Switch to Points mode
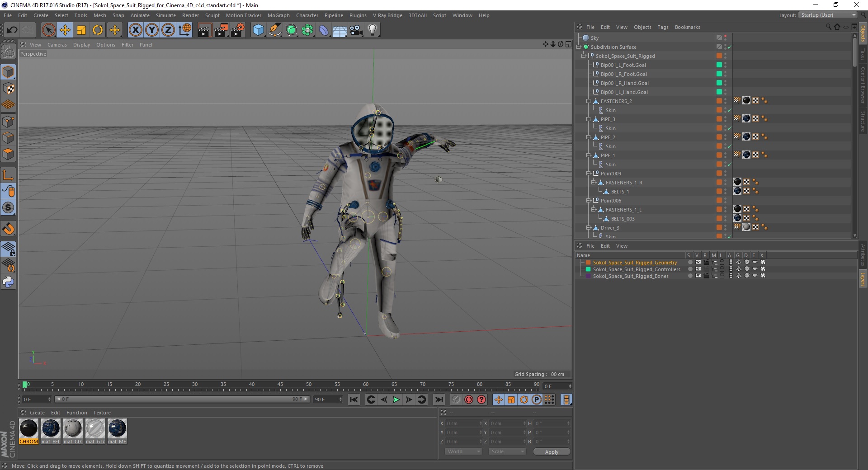Screen dimensions: 868x470 8,121
